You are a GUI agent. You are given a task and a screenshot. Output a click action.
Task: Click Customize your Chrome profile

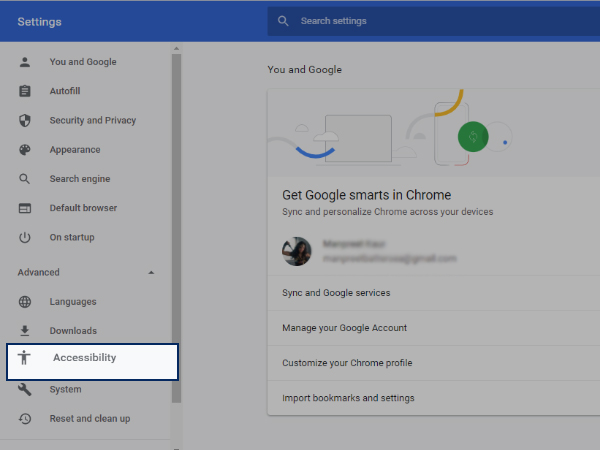[x=347, y=363]
